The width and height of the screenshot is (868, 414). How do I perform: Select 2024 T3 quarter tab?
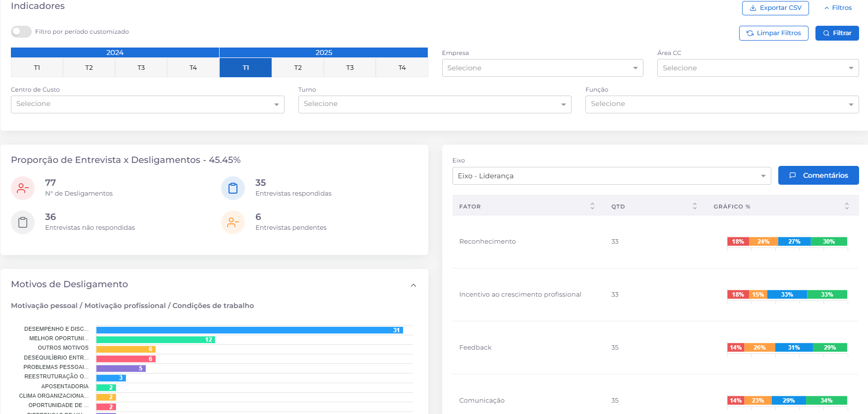point(141,68)
